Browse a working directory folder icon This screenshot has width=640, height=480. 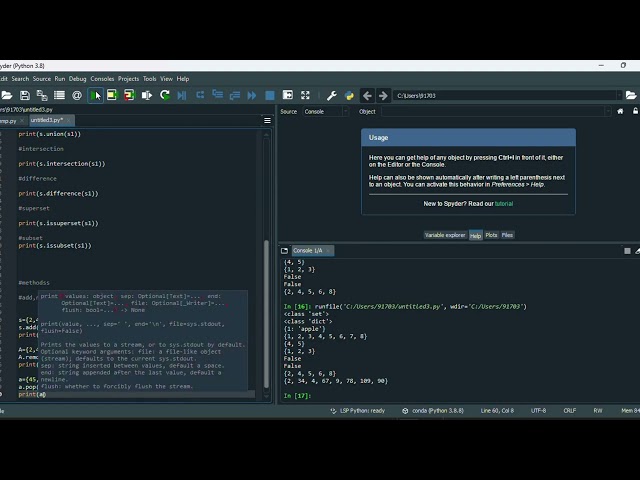(631, 96)
